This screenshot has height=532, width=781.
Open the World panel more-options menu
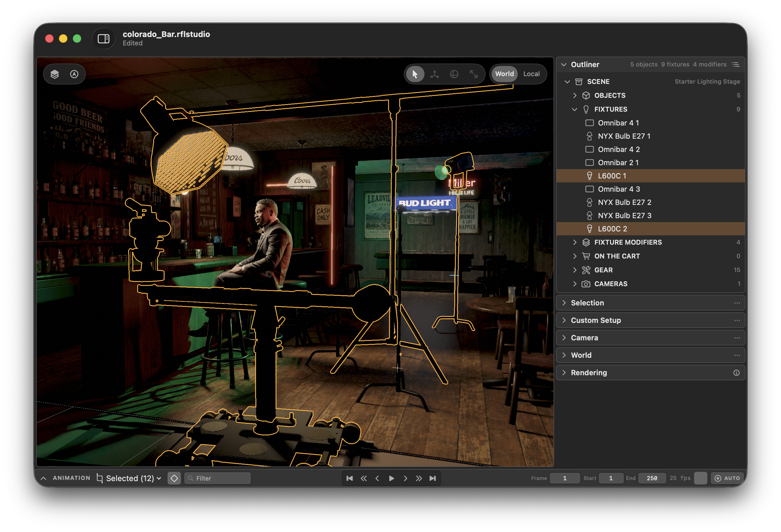point(737,355)
